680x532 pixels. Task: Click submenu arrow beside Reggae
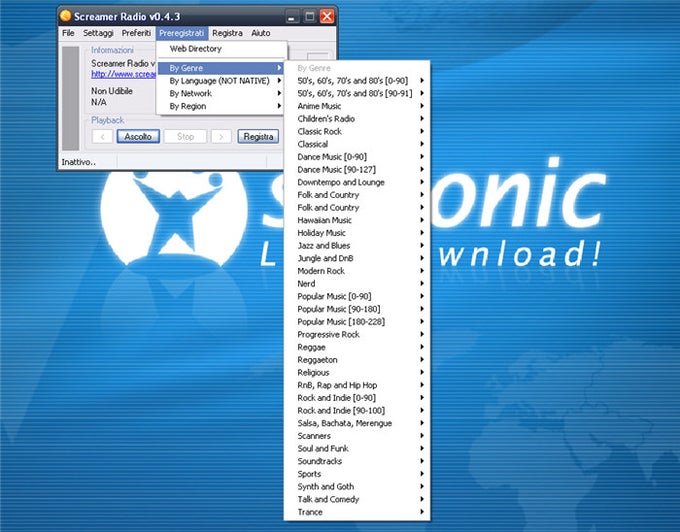tap(422, 347)
